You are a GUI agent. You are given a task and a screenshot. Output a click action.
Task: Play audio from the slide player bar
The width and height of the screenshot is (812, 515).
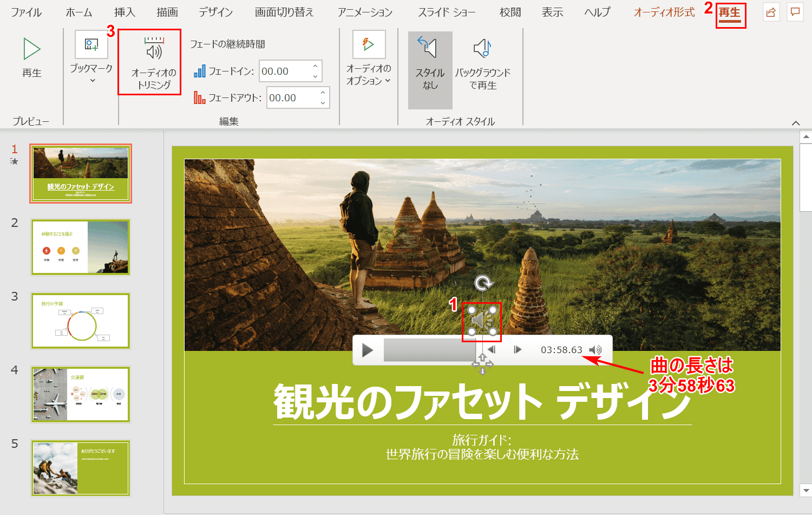(368, 350)
